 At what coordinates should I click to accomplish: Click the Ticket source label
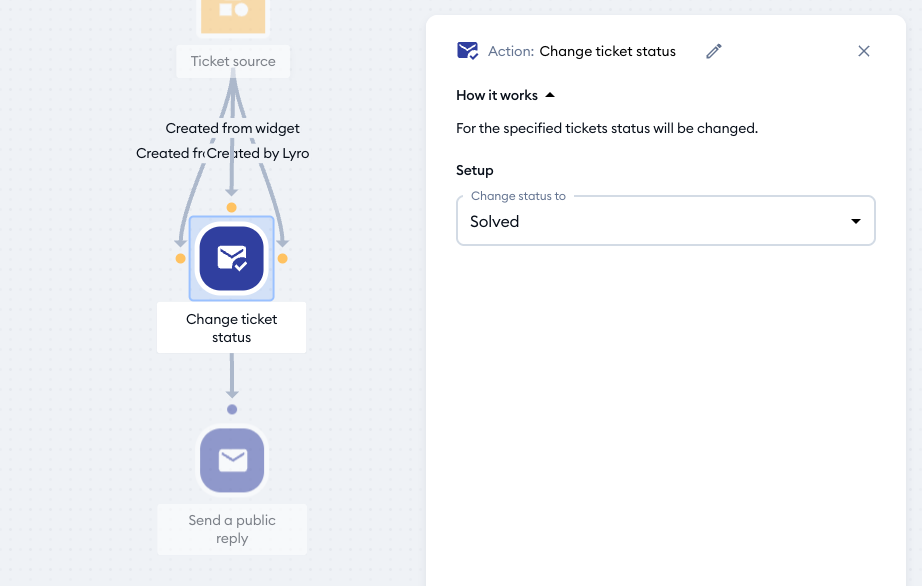point(233,61)
